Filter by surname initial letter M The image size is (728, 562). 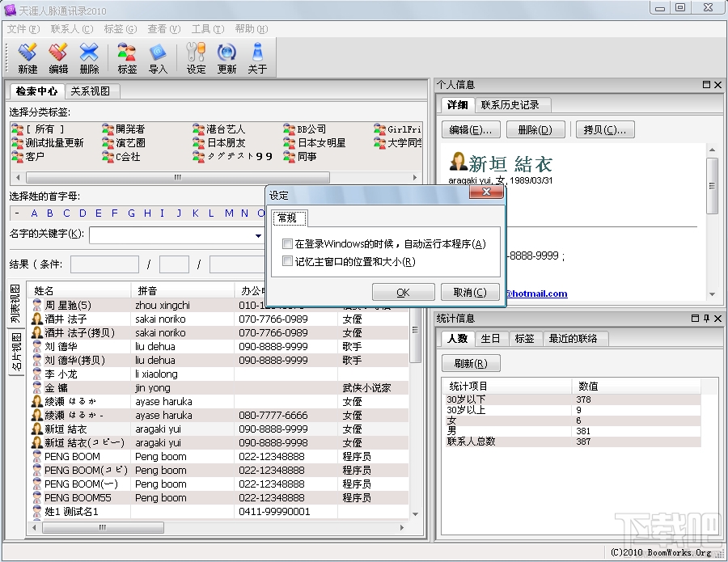click(229, 213)
